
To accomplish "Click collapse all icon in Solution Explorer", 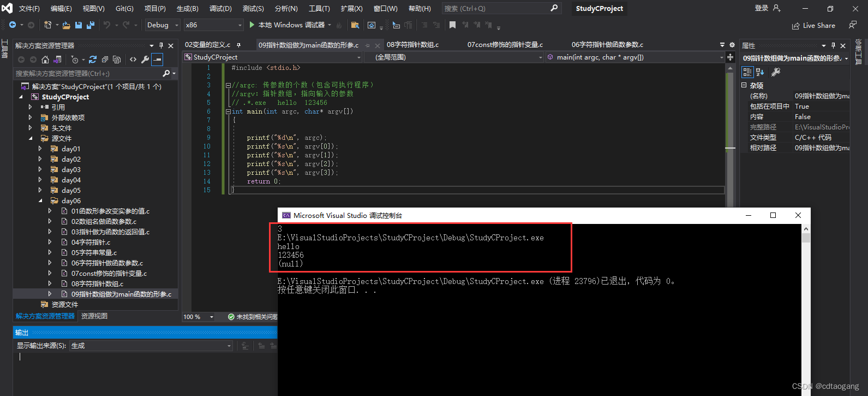I will tap(105, 60).
